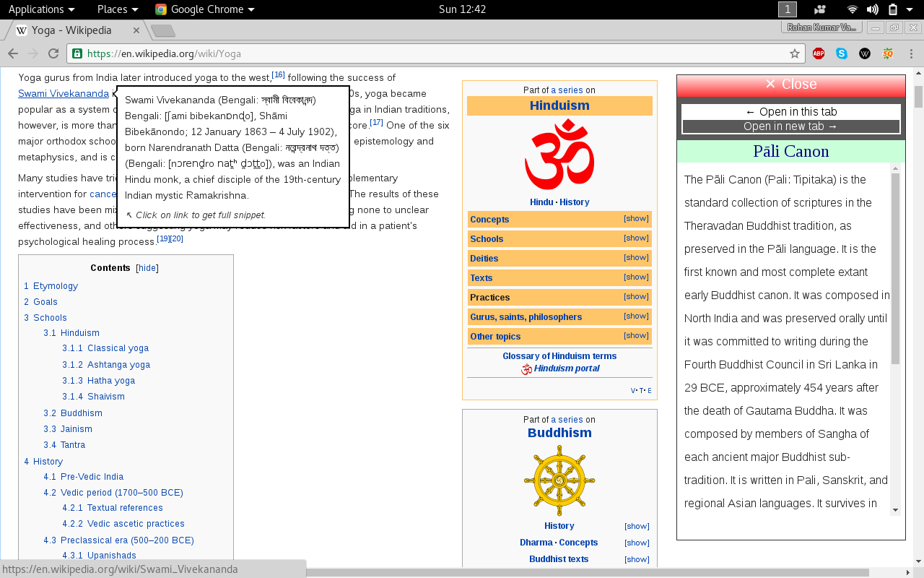The image size is (924, 578).
Task: Click the SQ extension icon in toolbar
Action: tap(887, 53)
